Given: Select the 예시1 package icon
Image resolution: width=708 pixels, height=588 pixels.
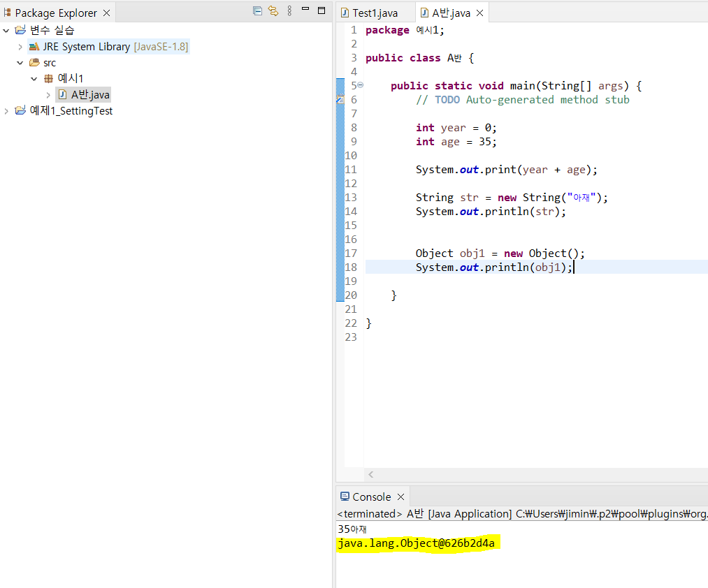Looking at the screenshot, I should click(x=49, y=79).
